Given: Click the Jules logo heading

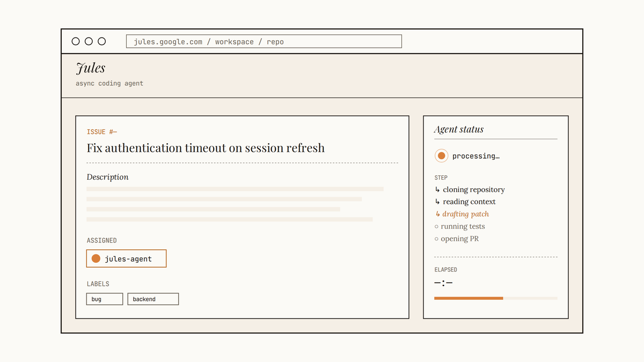Looking at the screenshot, I should pos(91,68).
